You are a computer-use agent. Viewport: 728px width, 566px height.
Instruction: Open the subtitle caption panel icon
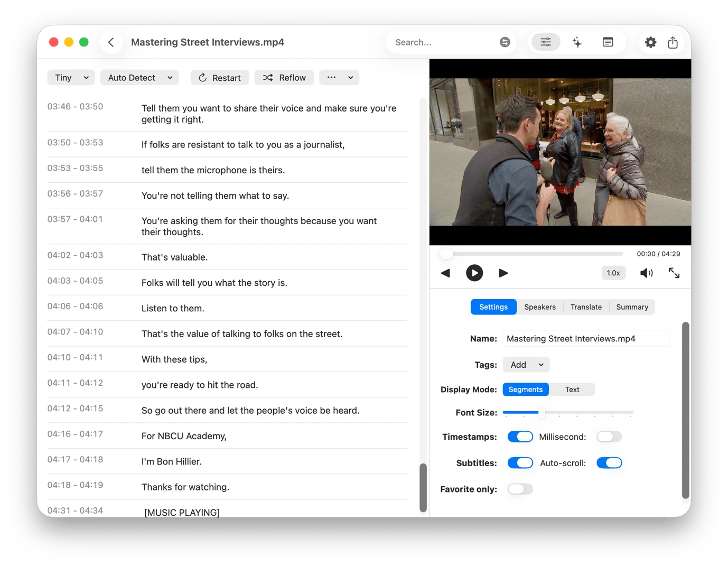[x=608, y=42]
